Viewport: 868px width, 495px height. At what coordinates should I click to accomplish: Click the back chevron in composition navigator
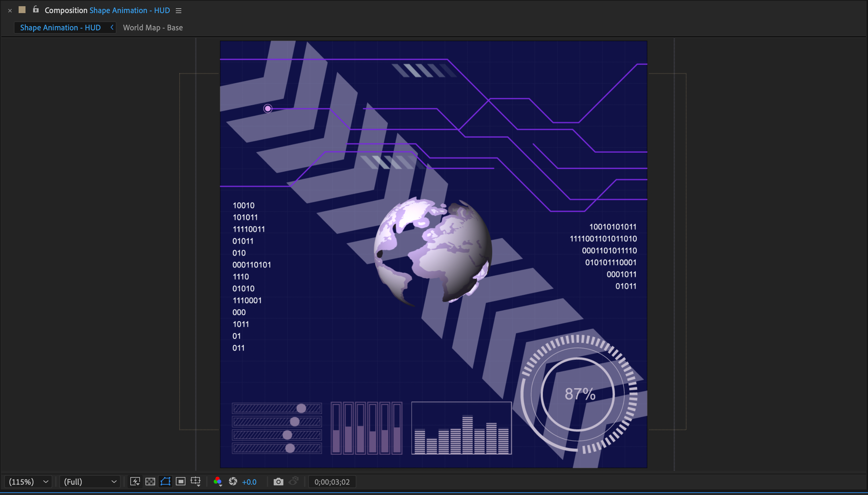112,27
